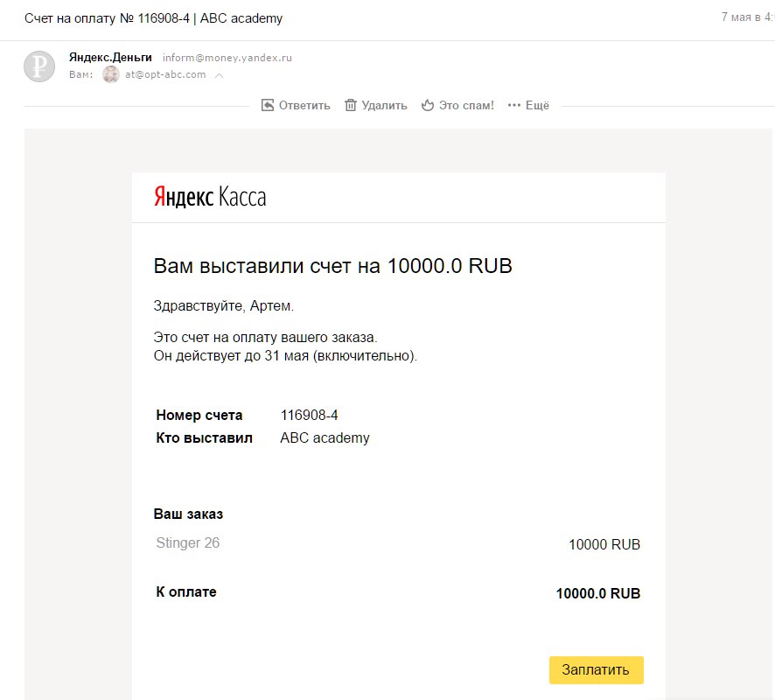Click heading Вам выставили счет на 10000.0 RUB
The width and height of the screenshot is (775, 700).
[332, 266]
